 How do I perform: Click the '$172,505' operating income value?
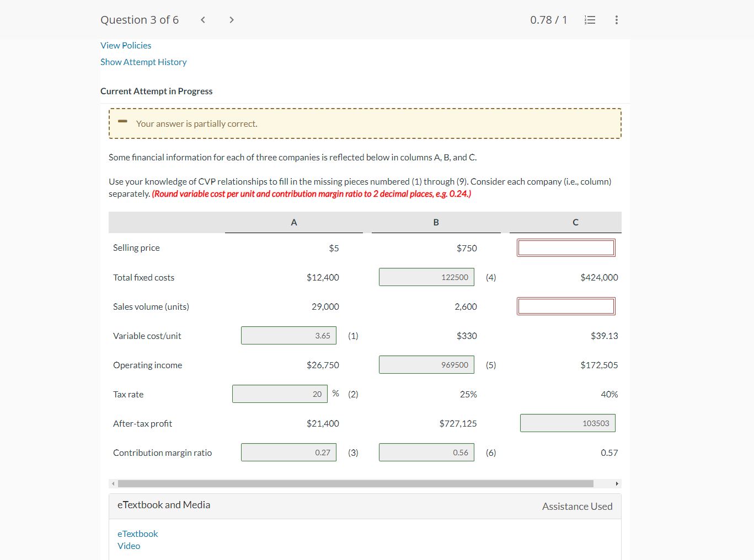[599, 365]
